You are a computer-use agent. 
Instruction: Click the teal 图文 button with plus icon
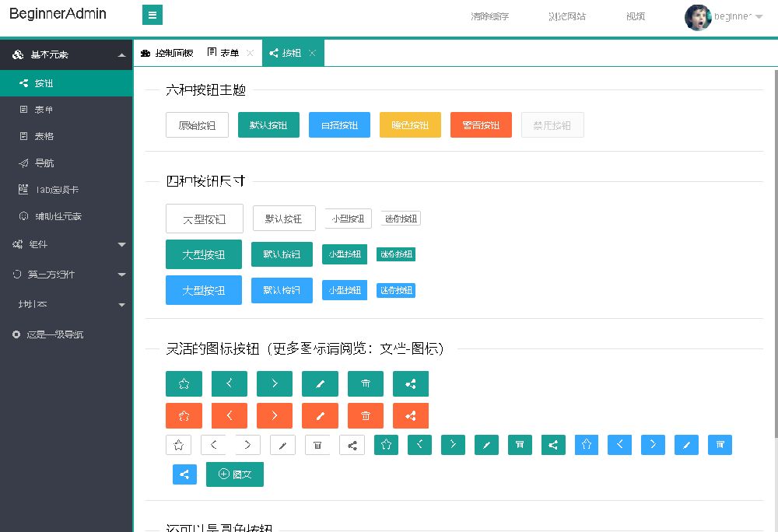[234, 474]
